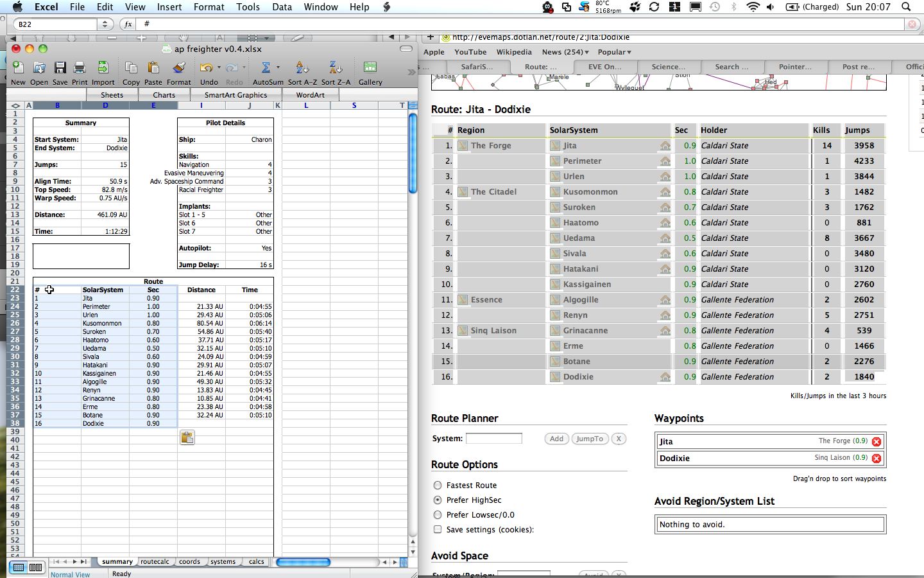Select the SmartArt Graphics gallery tab
The image size is (924, 578).
click(235, 95)
